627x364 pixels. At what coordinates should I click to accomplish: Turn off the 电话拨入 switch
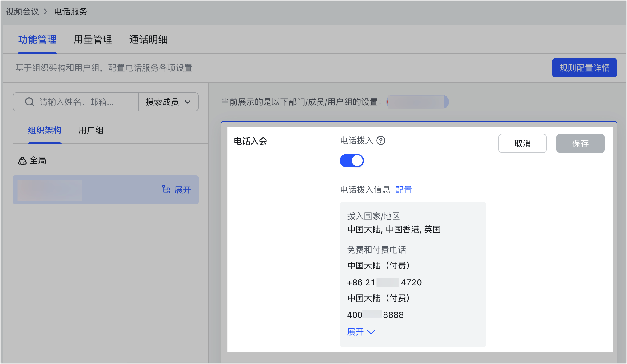(352, 161)
